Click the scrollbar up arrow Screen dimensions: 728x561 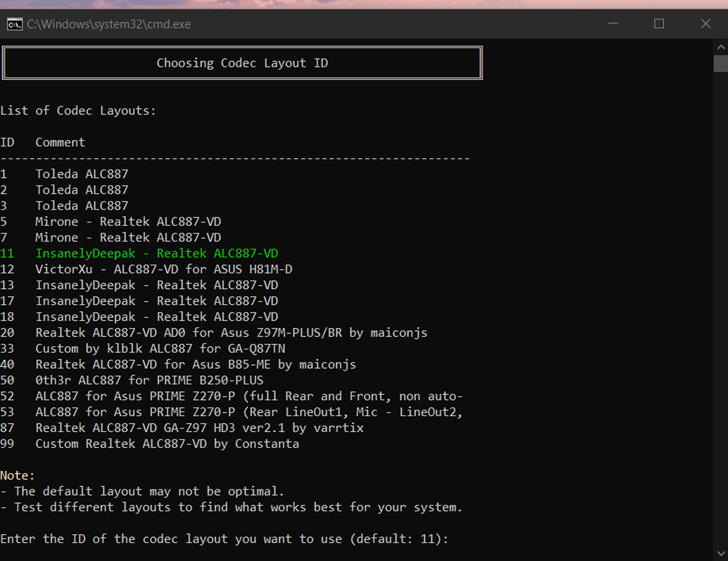click(x=720, y=47)
